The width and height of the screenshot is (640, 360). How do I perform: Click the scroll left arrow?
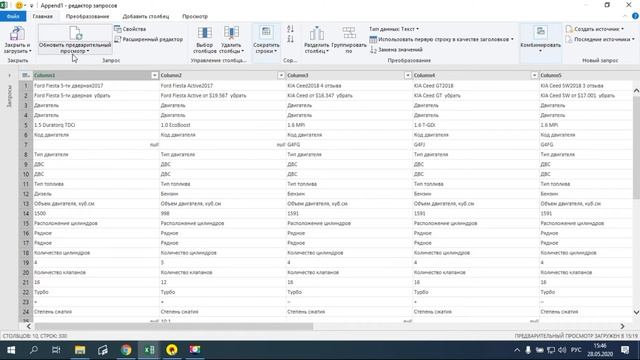click(29, 326)
